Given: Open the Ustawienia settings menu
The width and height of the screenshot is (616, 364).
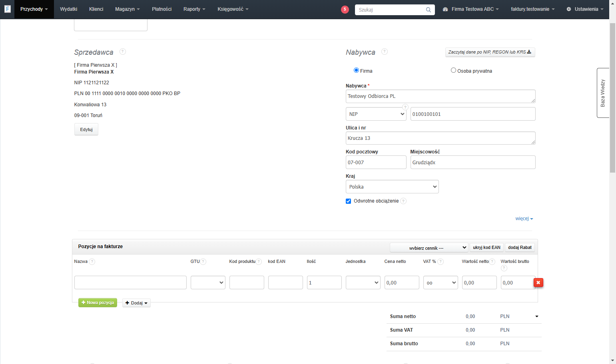Looking at the screenshot, I should (585, 9).
